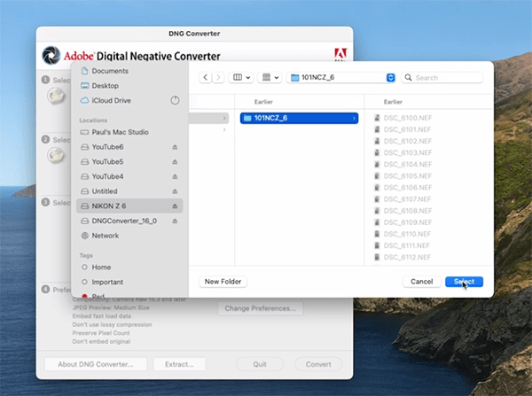The image size is (532, 396).
Task: Eject the YouTube5 drive
Action: pos(175,162)
